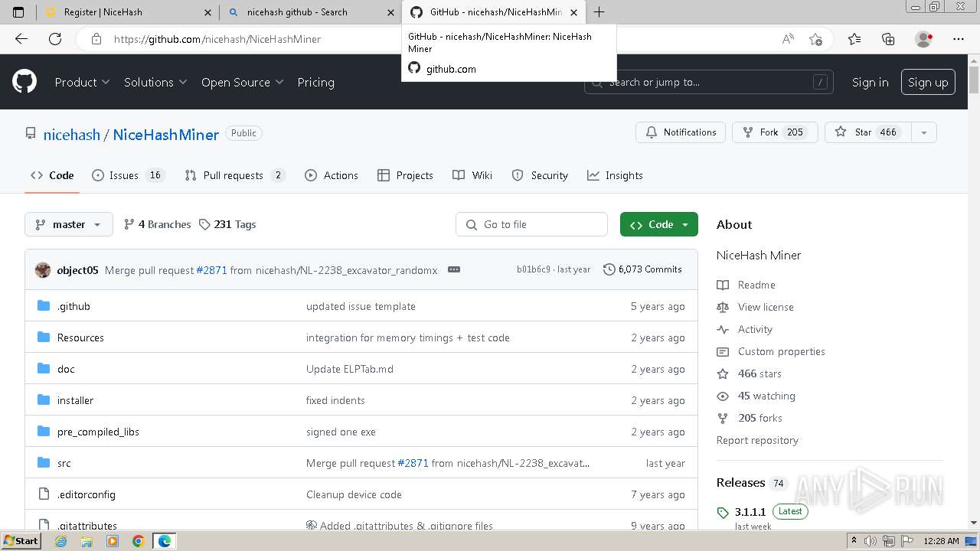Expand the Open Source menu
Image resolution: width=980 pixels, height=551 pixels.
click(242, 82)
